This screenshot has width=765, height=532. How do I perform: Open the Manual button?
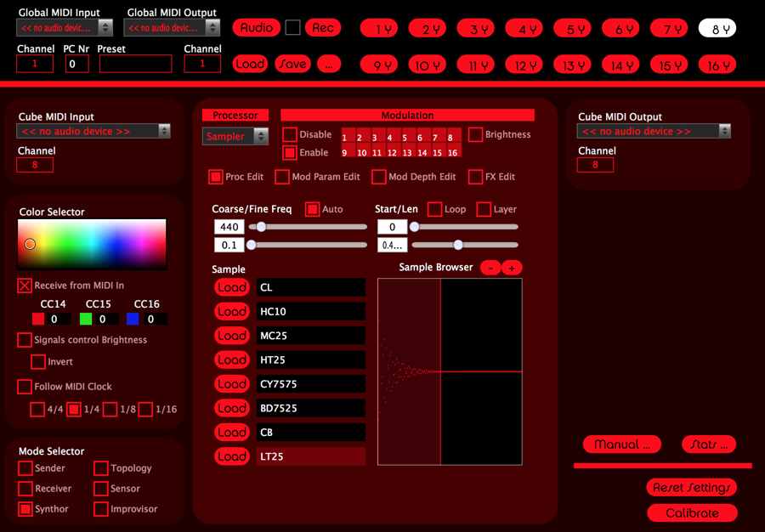tap(622, 444)
